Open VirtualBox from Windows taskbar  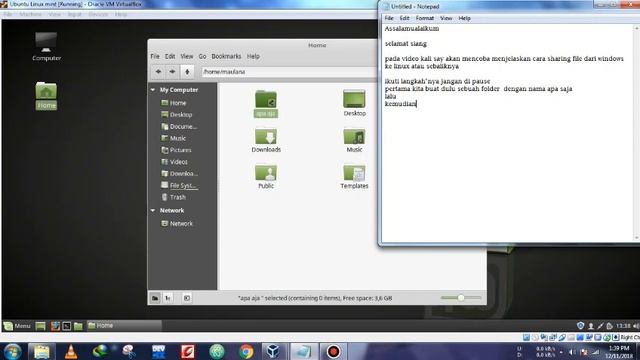coord(273,351)
